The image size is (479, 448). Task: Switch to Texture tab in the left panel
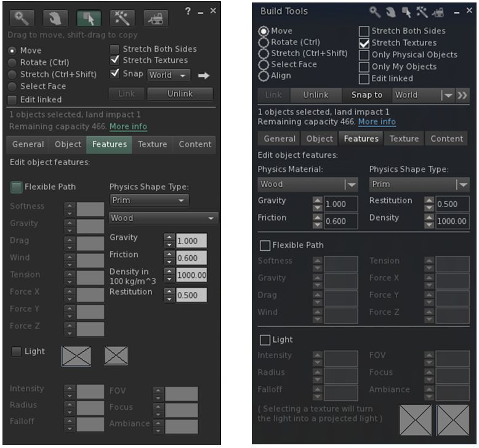[x=152, y=144]
